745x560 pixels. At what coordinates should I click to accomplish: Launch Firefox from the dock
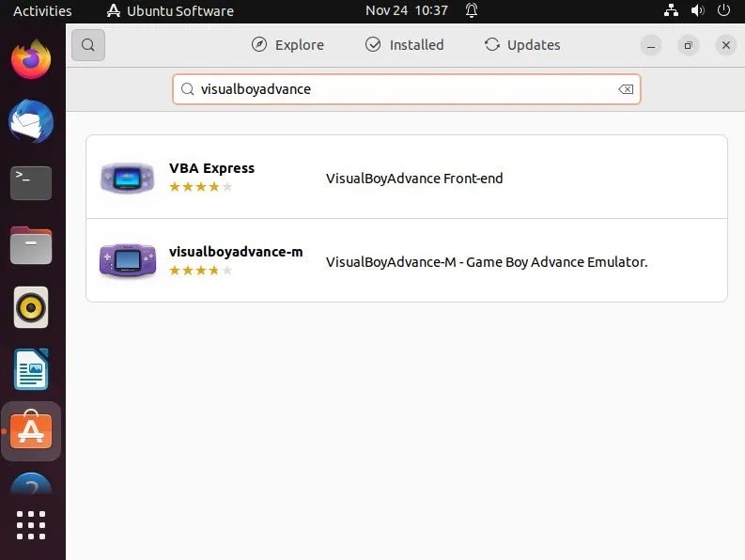31,60
